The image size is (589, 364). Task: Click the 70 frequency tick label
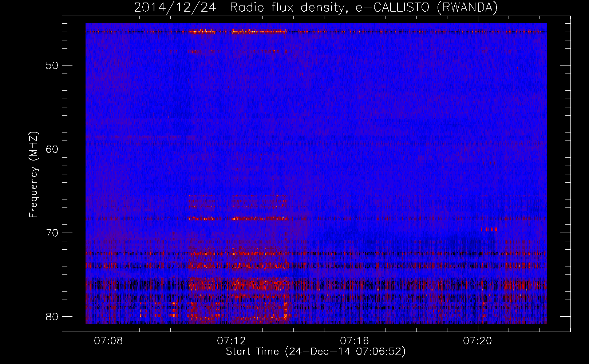click(x=52, y=233)
